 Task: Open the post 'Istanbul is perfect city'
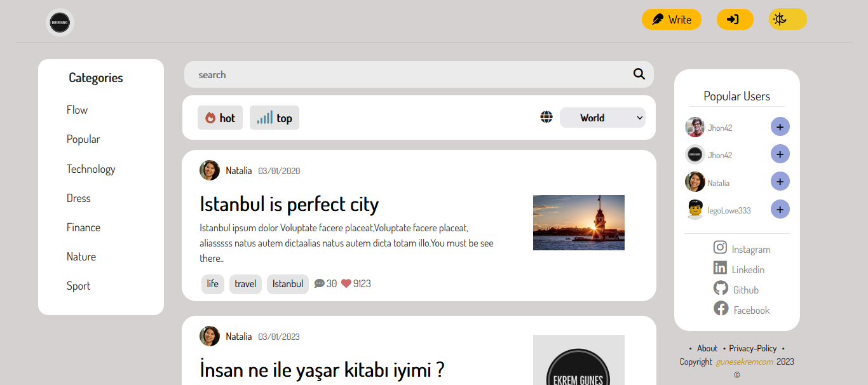point(289,204)
